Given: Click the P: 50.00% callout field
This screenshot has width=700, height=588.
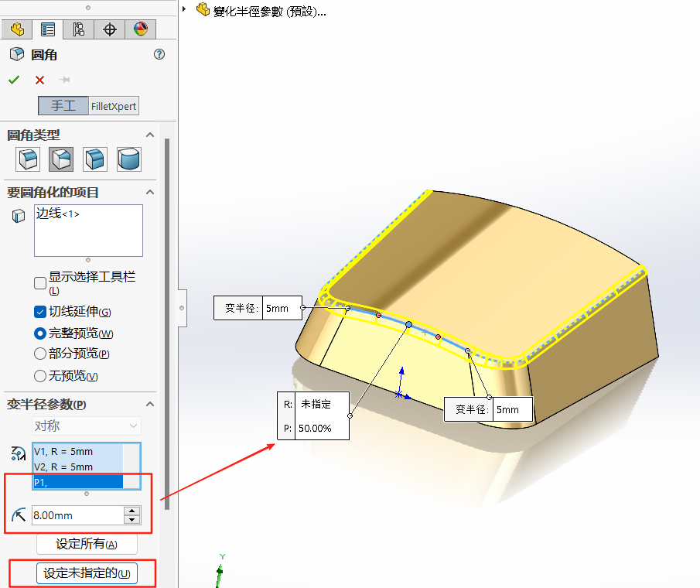Looking at the screenshot, I should (322, 428).
